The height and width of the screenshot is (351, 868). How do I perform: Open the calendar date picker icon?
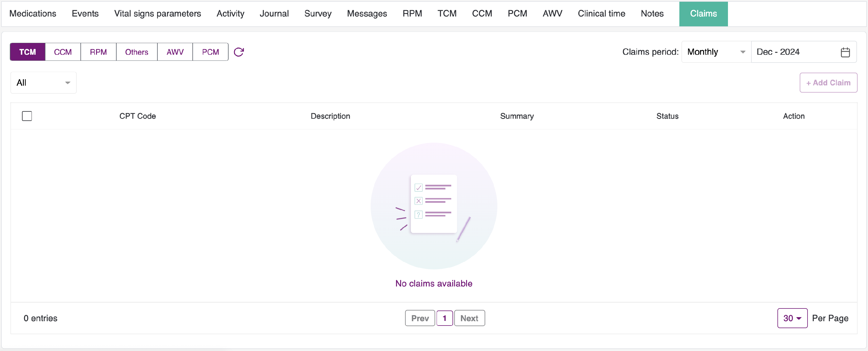845,52
